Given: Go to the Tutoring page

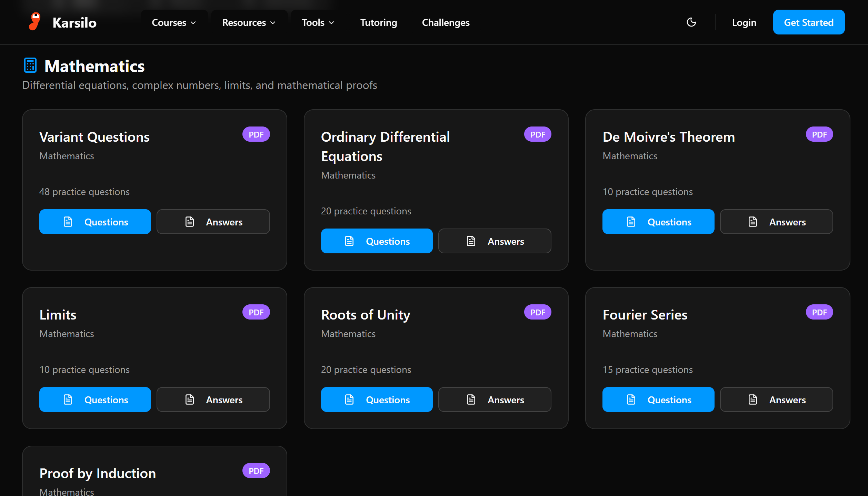Looking at the screenshot, I should (x=378, y=23).
